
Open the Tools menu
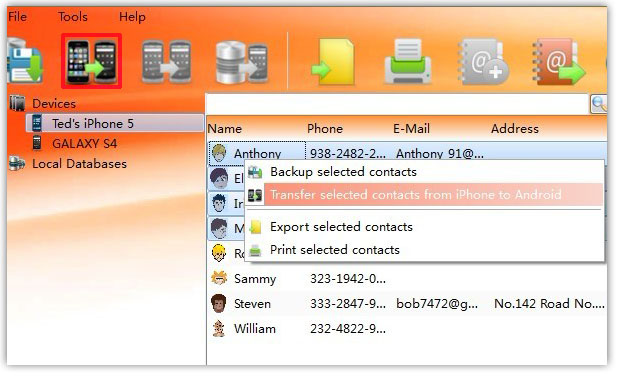point(73,17)
